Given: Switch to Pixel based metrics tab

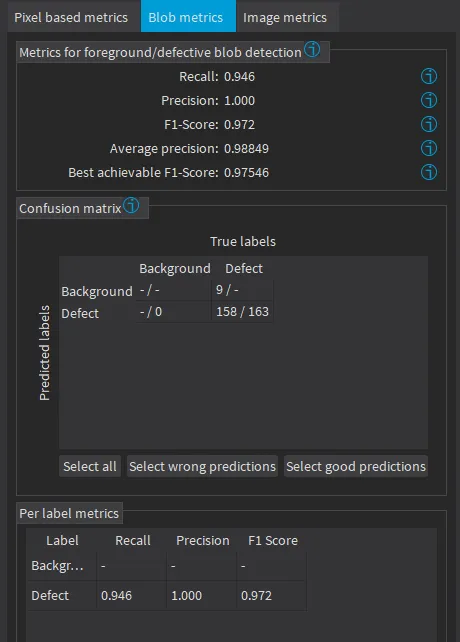Looking at the screenshot, I should pos(71,18).
